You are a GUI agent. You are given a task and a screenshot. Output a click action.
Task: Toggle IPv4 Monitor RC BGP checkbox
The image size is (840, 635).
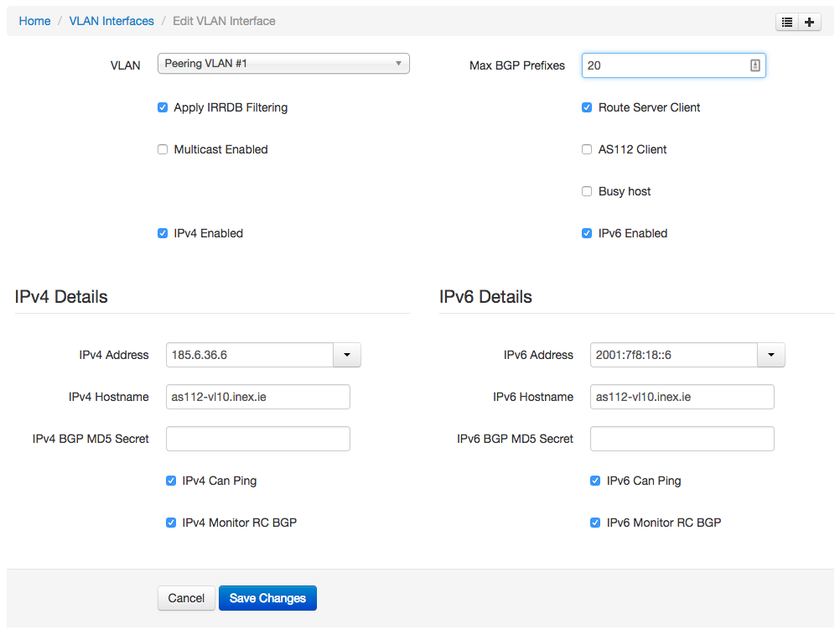click(171, 523)
